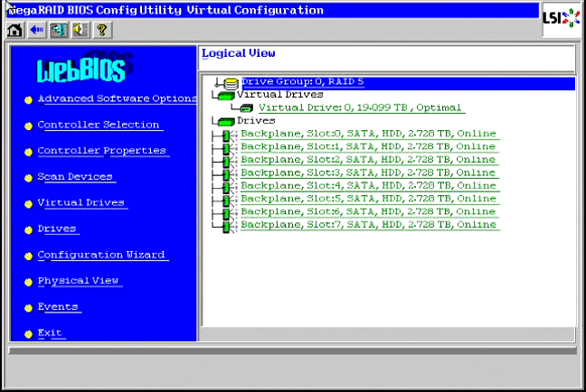The image size is (586, 392).
Task: Open Virtual Drive: 0, 19.099 TB, Optimal
Action: pos(361,107)
